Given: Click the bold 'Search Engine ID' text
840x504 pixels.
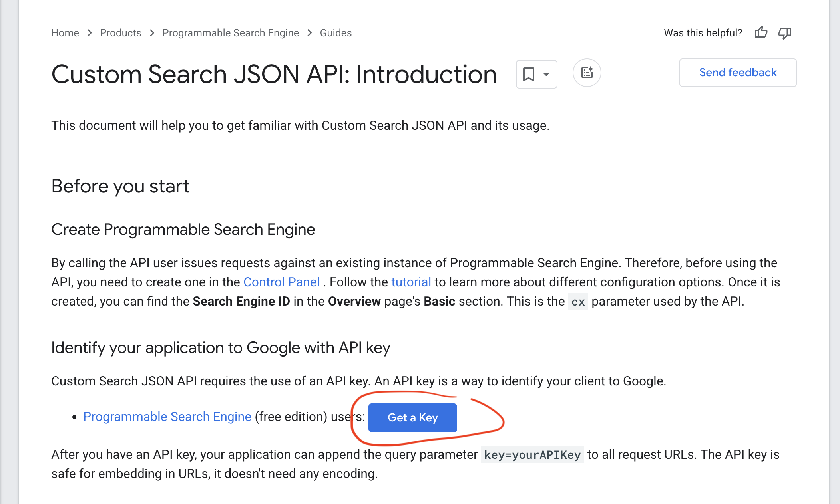Looking at the screenshot, I should pyautogui.click(x=241, y=301).
